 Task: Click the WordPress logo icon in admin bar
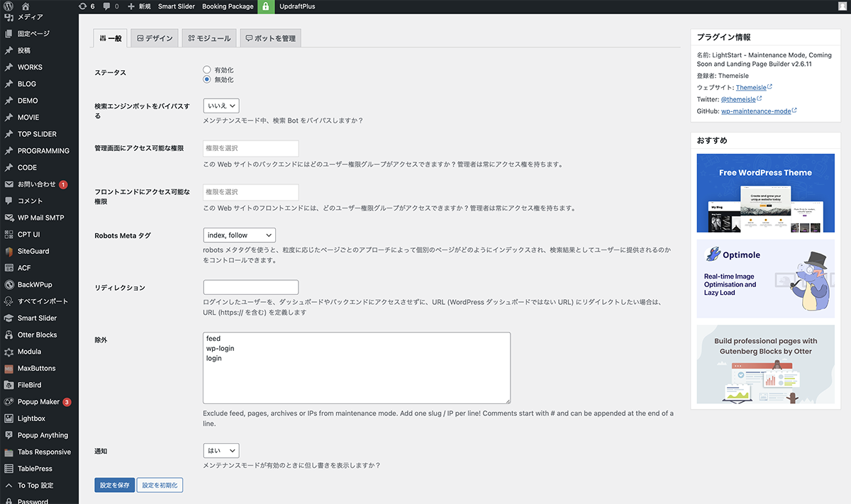tap(9, 6)
